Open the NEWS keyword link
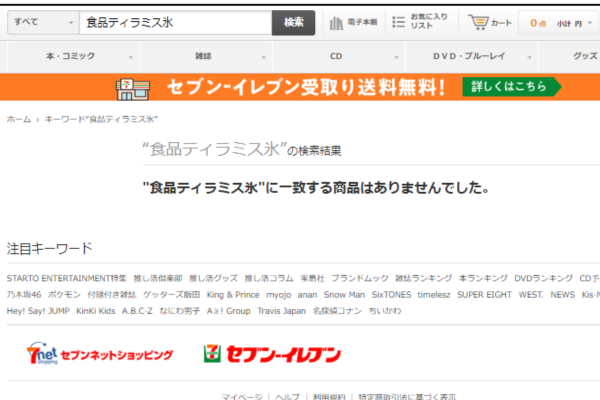Screen dimensions: 600x400 tap(562, 295)
